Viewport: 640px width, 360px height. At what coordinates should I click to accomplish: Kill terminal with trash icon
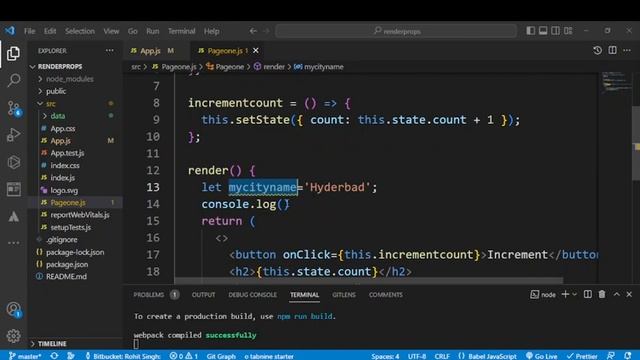point(602,294)
